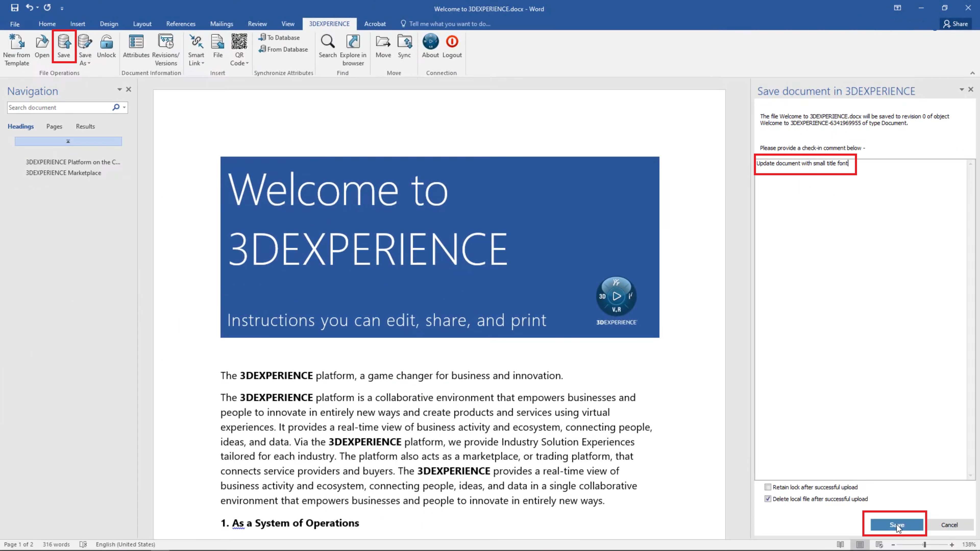Click the Redo/Repeat icon
The width and height of the screenshot is (980, 551).
point(47,7)
